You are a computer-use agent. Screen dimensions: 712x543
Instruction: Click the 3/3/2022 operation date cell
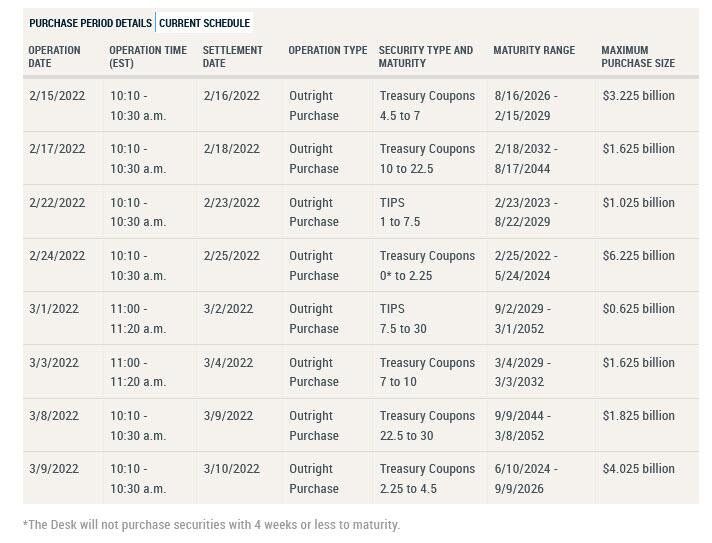tap(52, 362)
